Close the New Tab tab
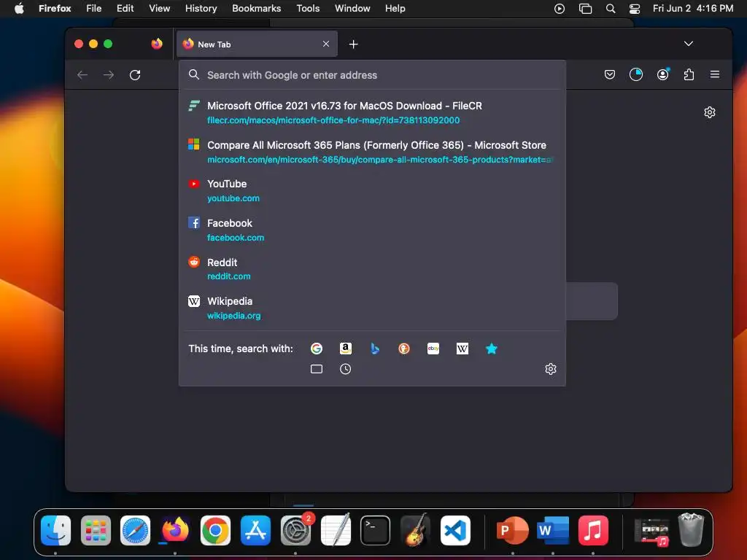Screen dimensions: 747x560 326,44
